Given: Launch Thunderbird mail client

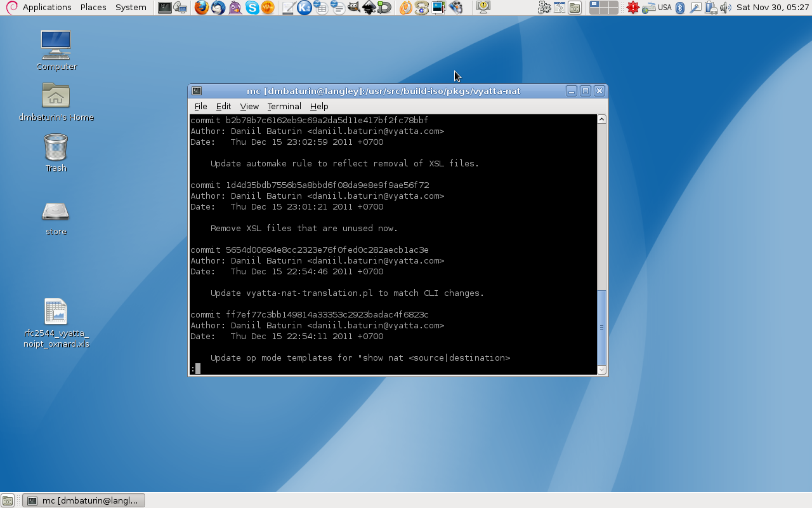Looking at the screenshot, I should click(218, 8).
